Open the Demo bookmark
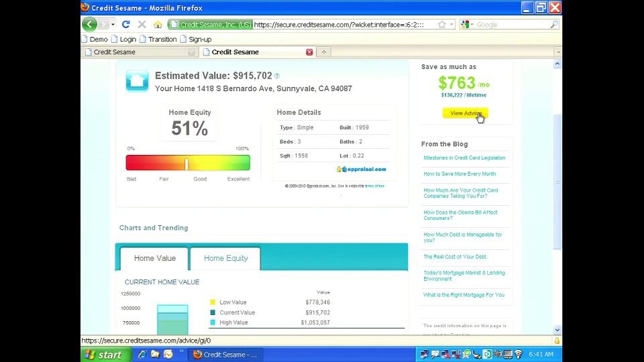 coord(95,40)
